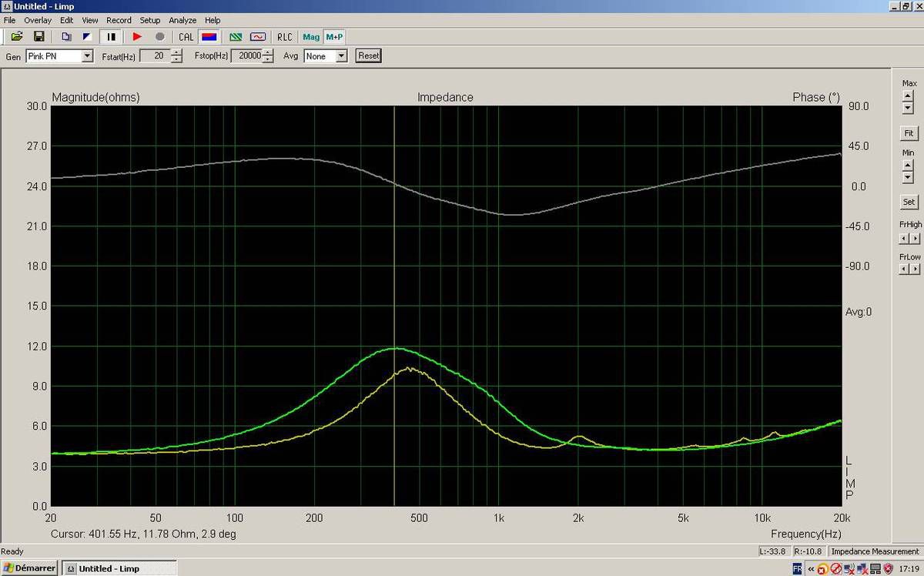Expand the Gen Pink PN dropdown
Viewport: 924px width, 576px height.
pos(87,56)
